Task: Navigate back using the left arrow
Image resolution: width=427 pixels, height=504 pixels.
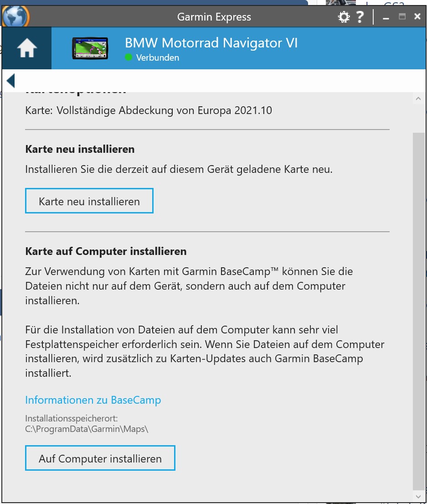Action: [x=11, y=81]
